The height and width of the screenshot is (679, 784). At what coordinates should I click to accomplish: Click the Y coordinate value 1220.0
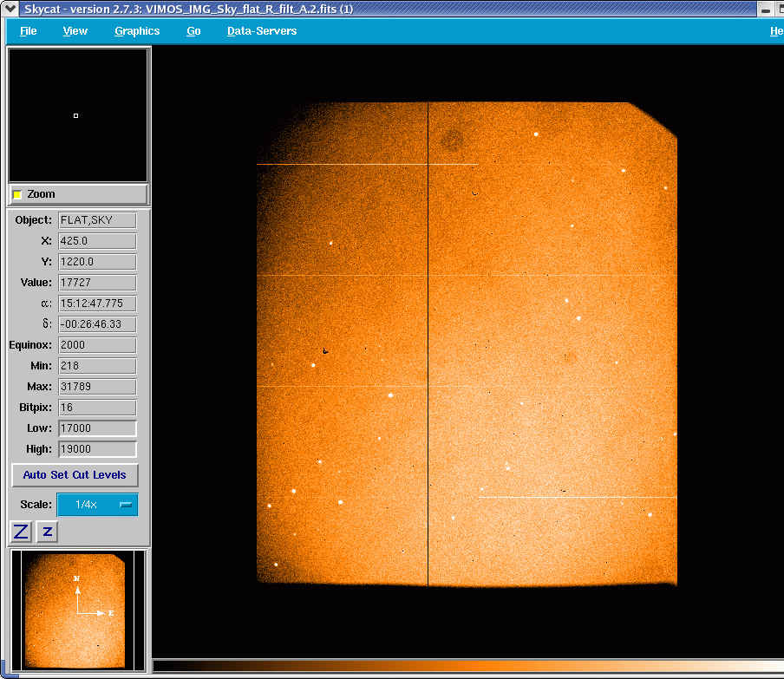coord(97,262)
